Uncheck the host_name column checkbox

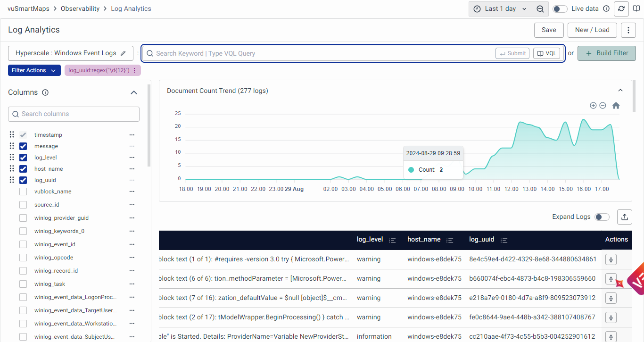23,169
